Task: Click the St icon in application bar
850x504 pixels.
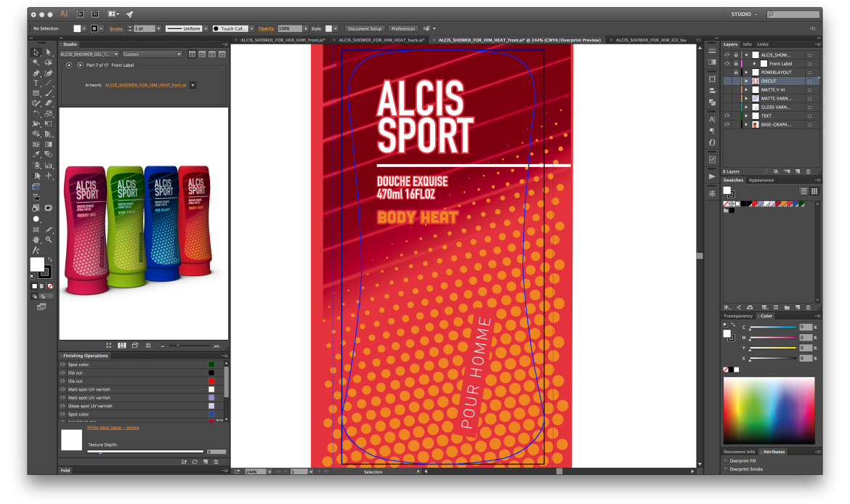Action: (x=95, y=14)
